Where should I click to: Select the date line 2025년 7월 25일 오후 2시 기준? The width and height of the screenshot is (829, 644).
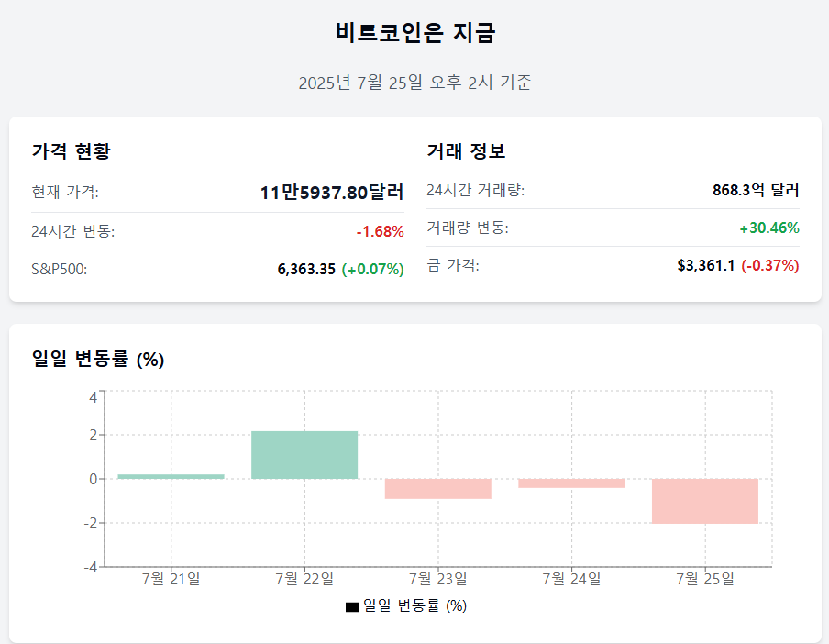point(415,83)
